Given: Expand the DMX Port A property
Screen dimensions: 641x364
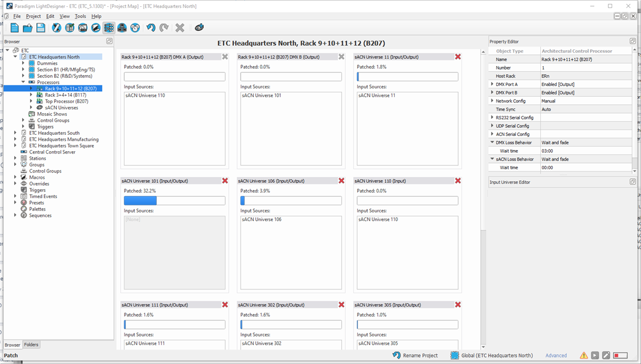Looking at the screenshot, I should point(492,84).
